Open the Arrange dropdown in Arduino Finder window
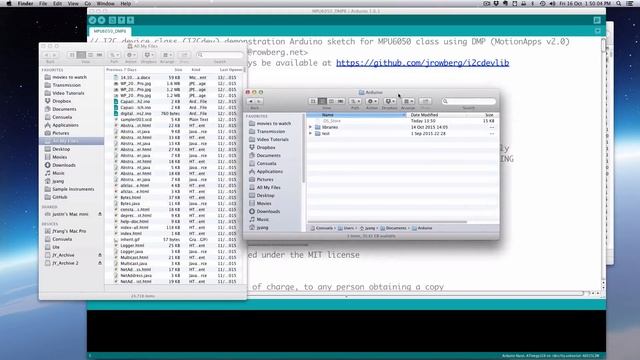Screen dimensions: 640x360 pos(408,101)
